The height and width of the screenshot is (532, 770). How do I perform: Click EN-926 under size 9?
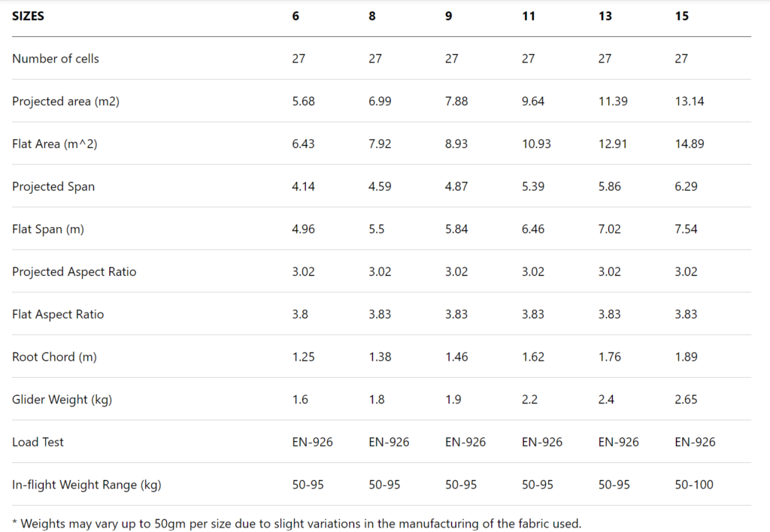[x=465, y=442]
